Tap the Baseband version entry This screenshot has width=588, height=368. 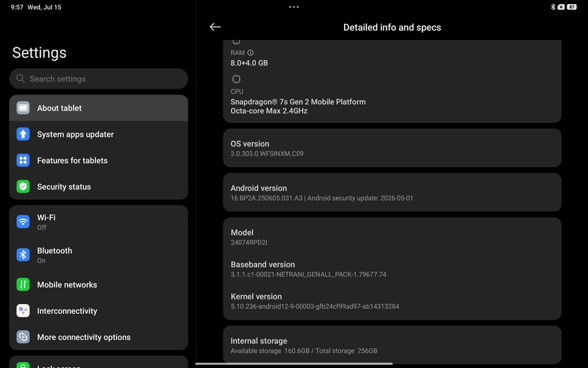[392, 269]
